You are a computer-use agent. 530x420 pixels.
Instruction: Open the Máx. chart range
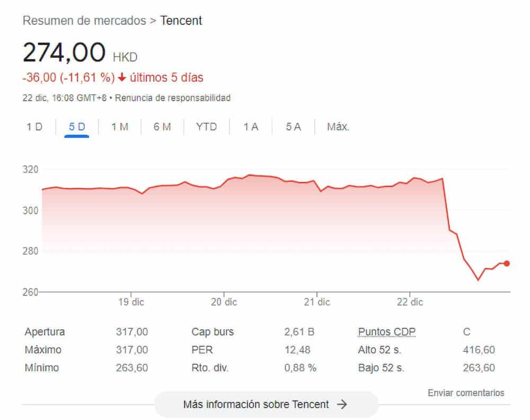[x=338, y=127]
